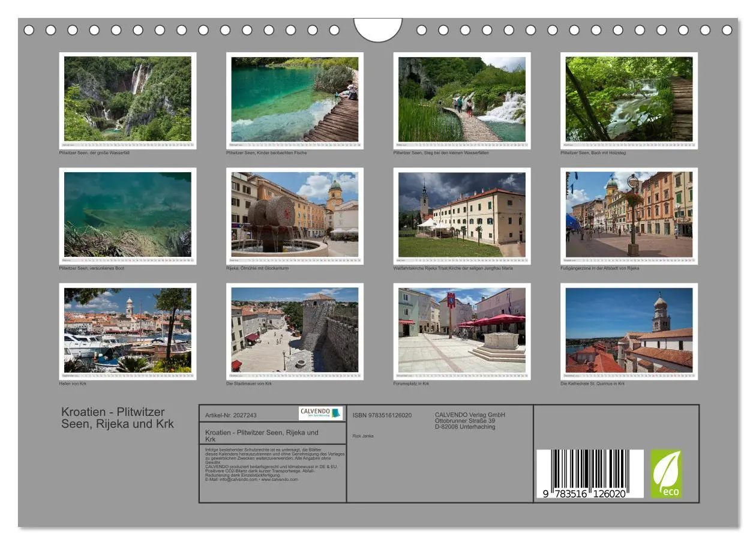Screen dimensions: 756x545
Task: Click 'ISBN 9783516126020' text
Action: click(382, 415)
